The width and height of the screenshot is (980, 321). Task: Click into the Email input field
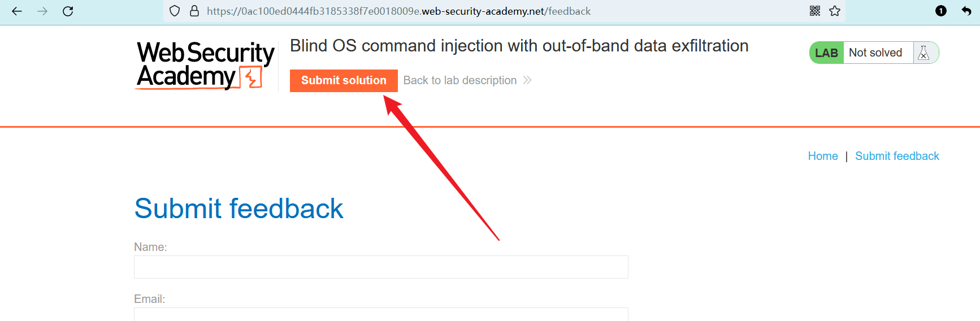(x=381, y=314)
